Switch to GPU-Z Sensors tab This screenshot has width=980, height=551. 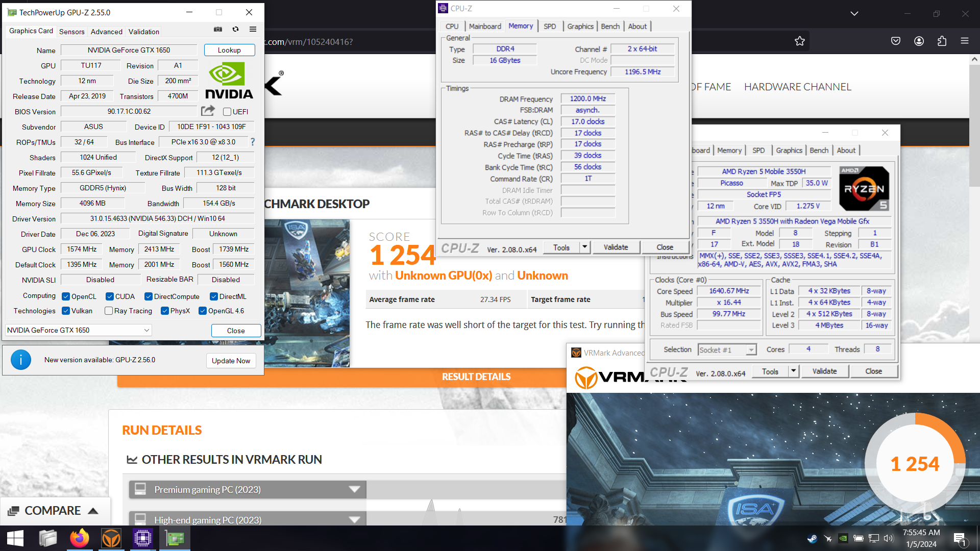[x=71, y=32]
